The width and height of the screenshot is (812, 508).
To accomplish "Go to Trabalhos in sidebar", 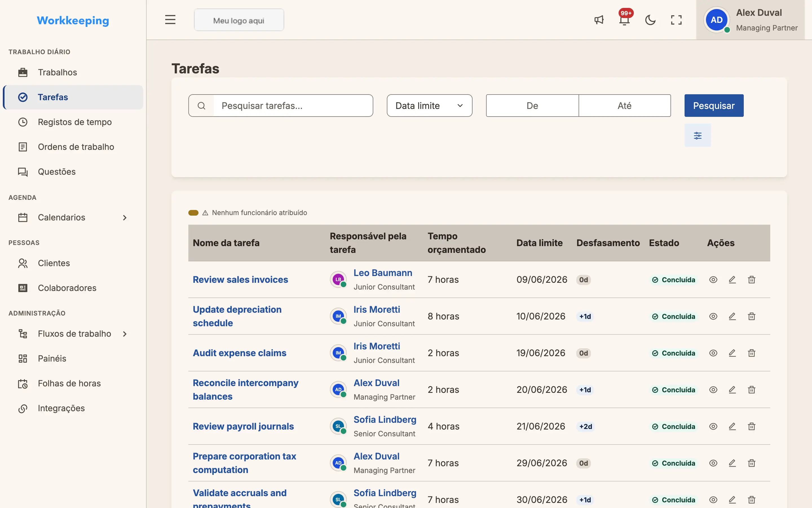I will pyautogui.click(x=73, y=72).
